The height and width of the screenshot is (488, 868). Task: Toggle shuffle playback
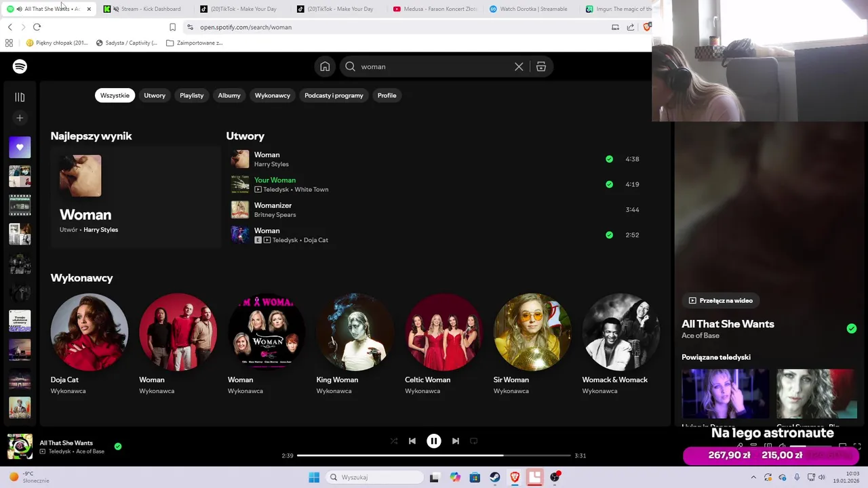(394, 441)
